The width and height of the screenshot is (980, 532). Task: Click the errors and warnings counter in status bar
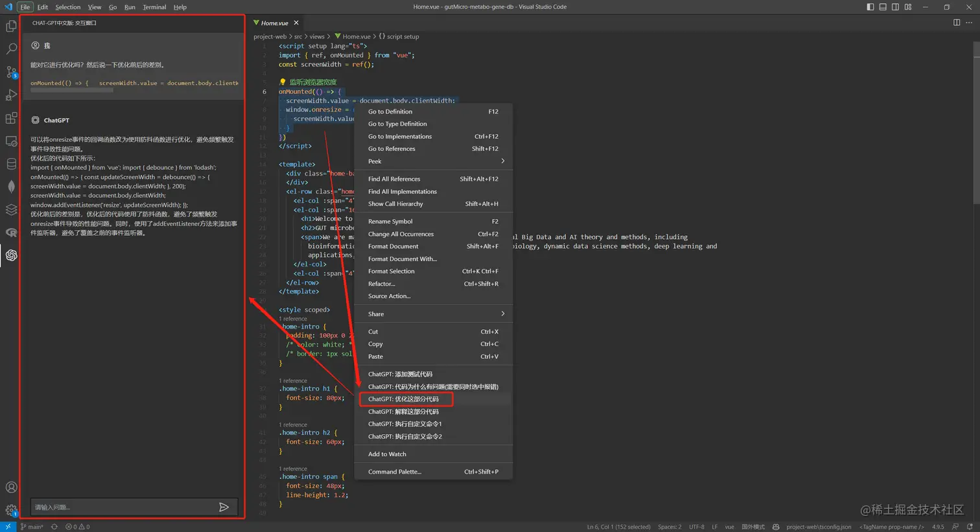tap(78, 527)
